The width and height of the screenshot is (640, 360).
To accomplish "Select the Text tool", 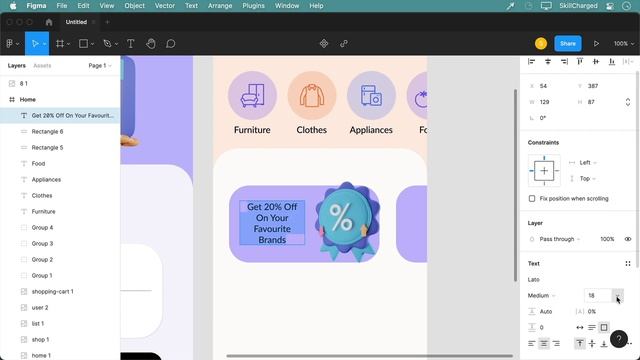I will pyautogui.click(x=131, y=43).
